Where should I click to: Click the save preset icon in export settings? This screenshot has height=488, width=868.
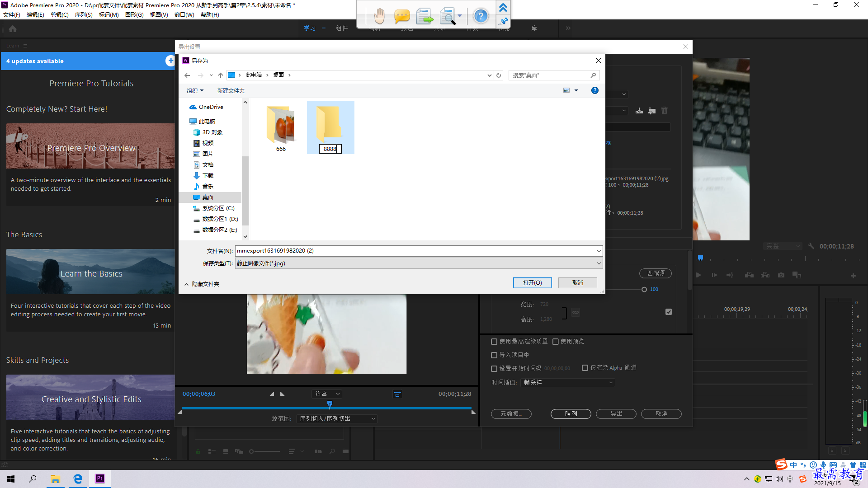639,111
